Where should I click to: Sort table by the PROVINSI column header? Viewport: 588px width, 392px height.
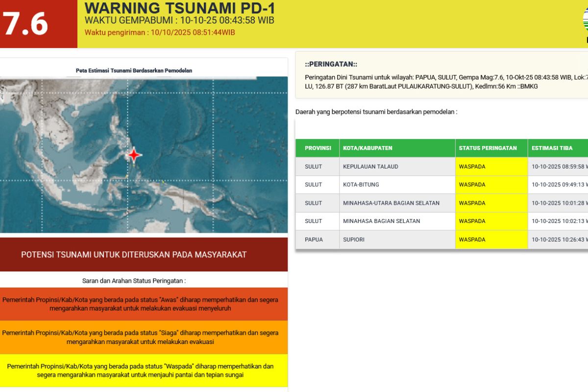[318, 148]
